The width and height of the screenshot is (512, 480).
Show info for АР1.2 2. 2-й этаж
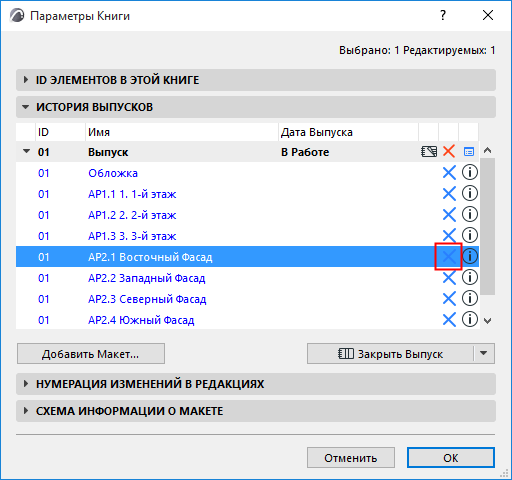point(470,214)
